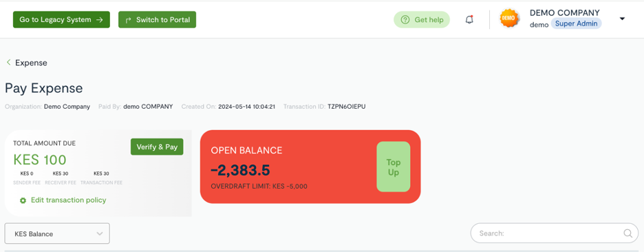Viewport: 644px width, 252px height.
Task: Focus the Search input field
Action: 555,233
